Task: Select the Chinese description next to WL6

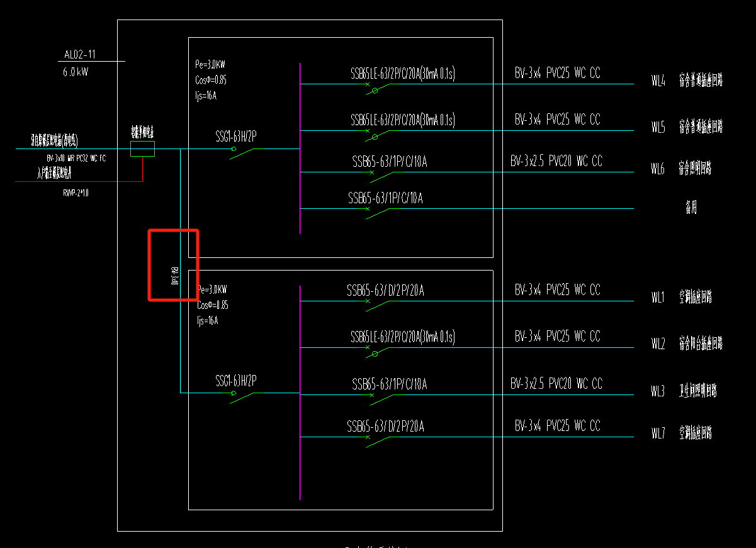Action: point(695,168)
